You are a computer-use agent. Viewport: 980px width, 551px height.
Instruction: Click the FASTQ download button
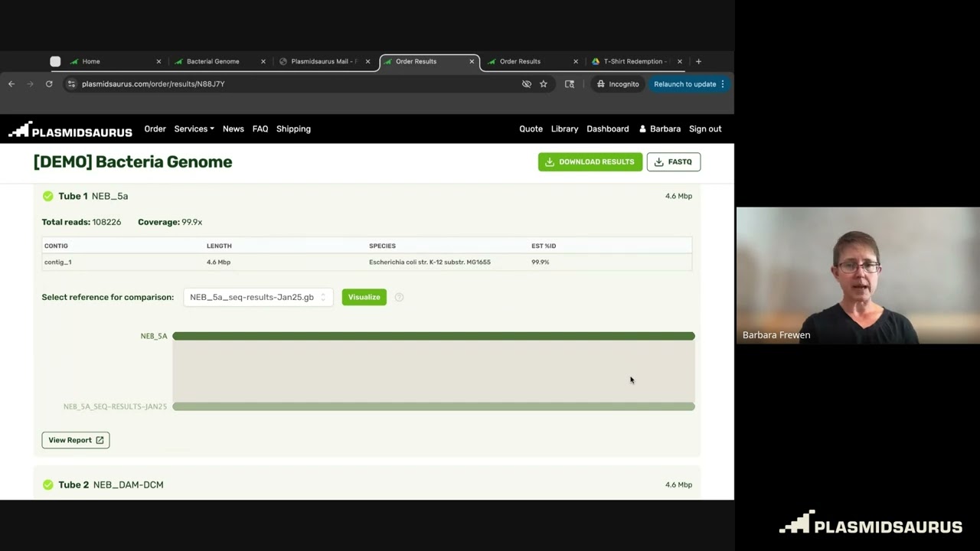pyautogui.click(x=674, y=161)
